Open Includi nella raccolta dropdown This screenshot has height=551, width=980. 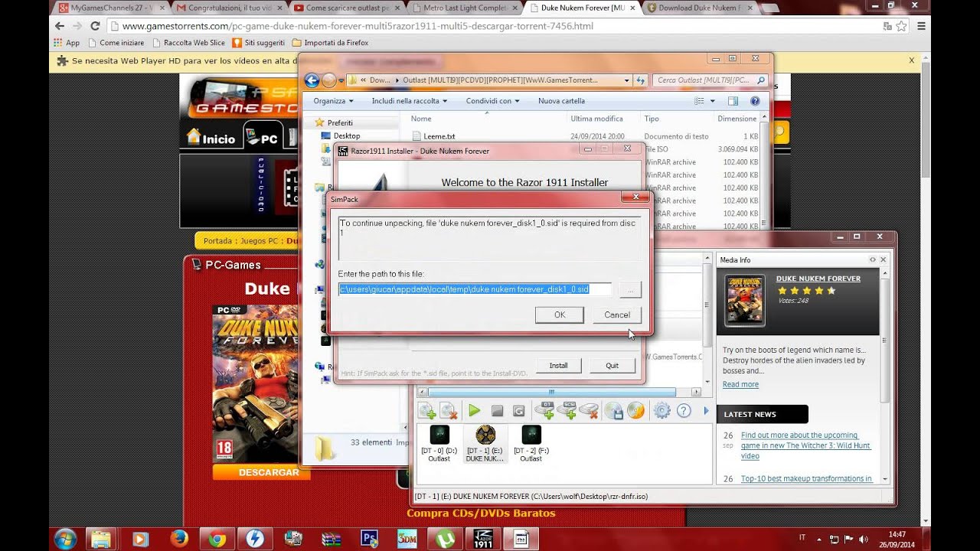(x=410, y=101)
